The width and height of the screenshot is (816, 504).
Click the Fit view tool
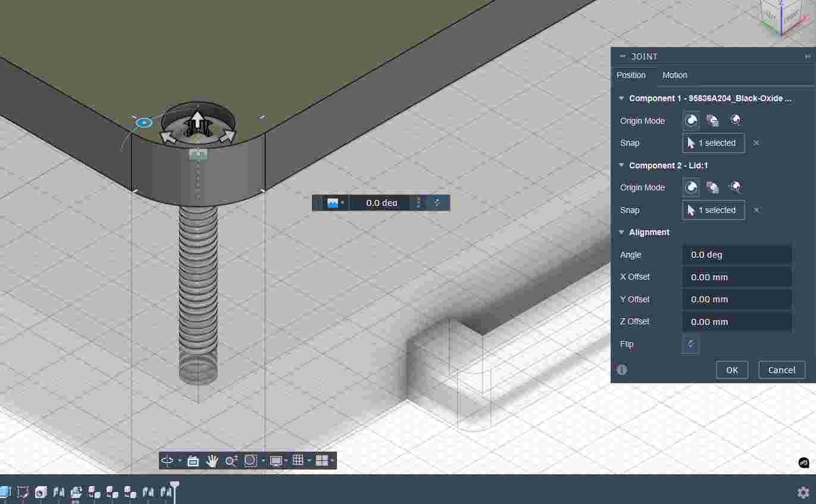click(x=251, y=461)
